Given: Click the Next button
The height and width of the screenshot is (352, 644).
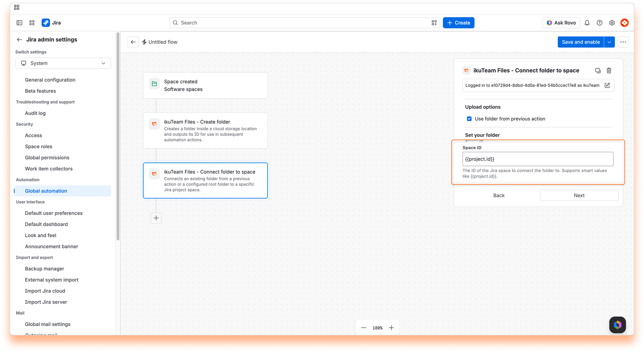Looking at the screenshot, I should tap(579, 195).
